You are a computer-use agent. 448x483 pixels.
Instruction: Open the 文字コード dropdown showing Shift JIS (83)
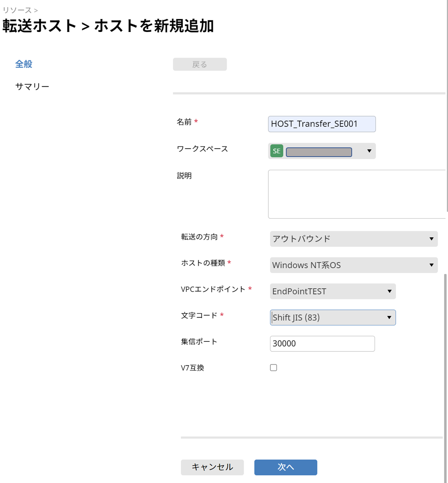pos(333,317)
